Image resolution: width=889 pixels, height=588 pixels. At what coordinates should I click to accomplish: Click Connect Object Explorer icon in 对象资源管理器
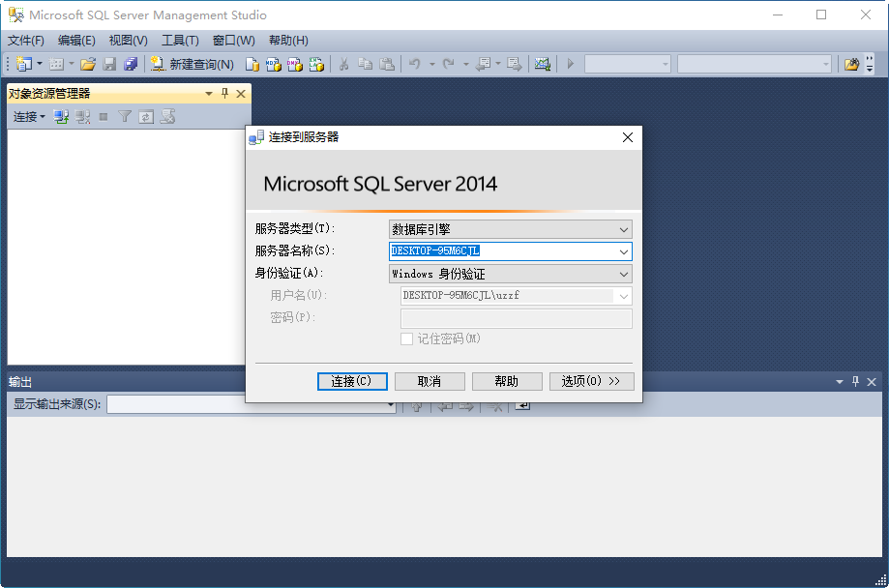[x=61, y=117]
